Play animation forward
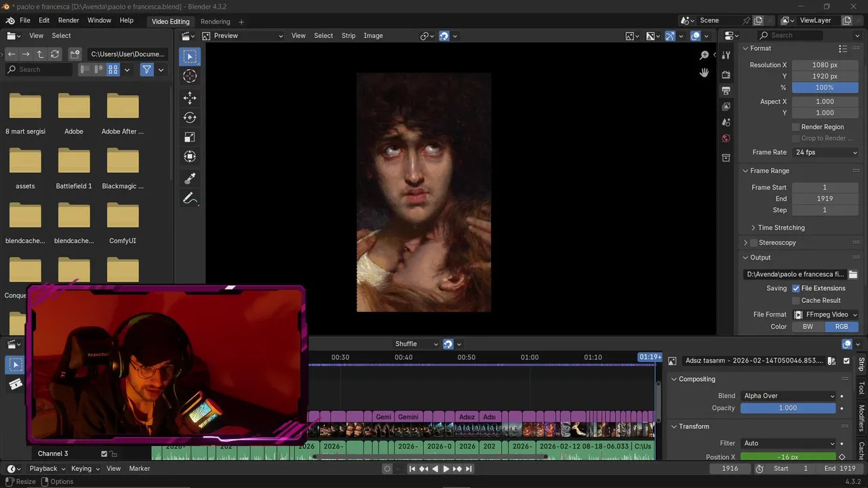 pos(446,468)
